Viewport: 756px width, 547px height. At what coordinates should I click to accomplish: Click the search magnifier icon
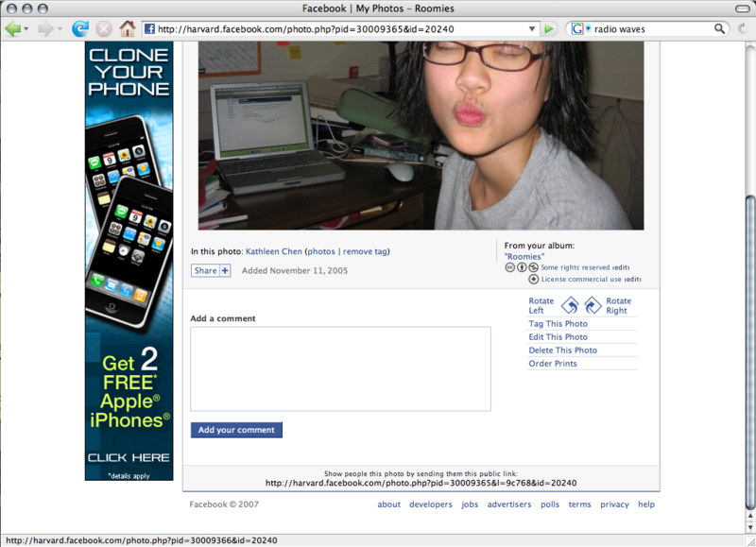pos(719,29)
